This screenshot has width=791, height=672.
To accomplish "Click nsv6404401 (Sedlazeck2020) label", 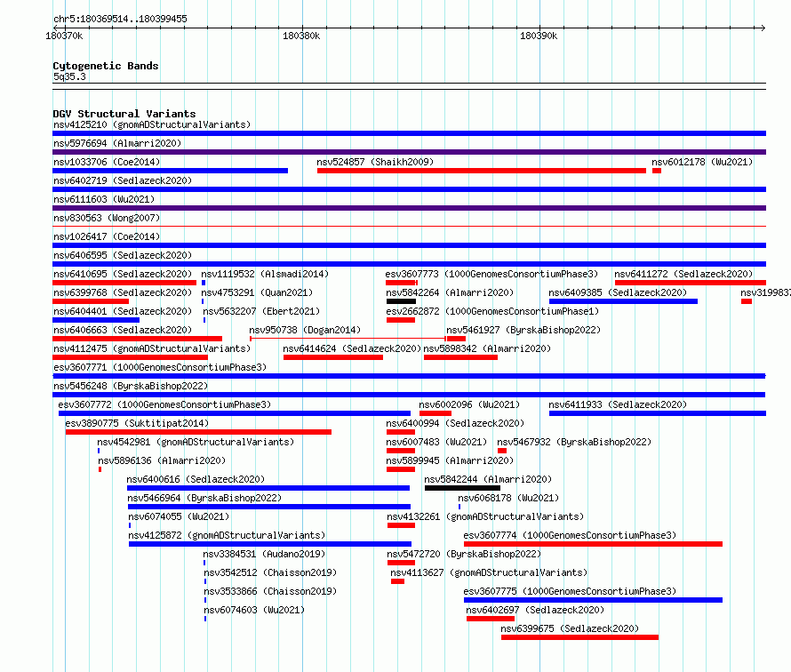I will (x=123, y=311).
